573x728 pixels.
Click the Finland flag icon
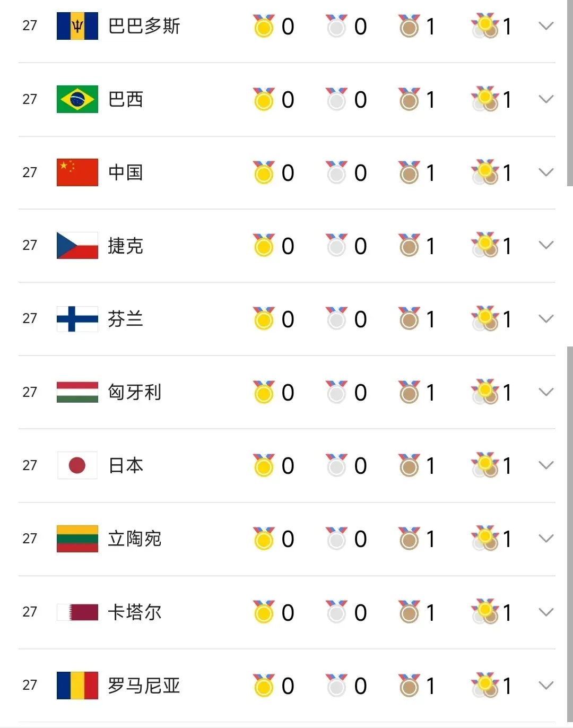pos(77,319)
